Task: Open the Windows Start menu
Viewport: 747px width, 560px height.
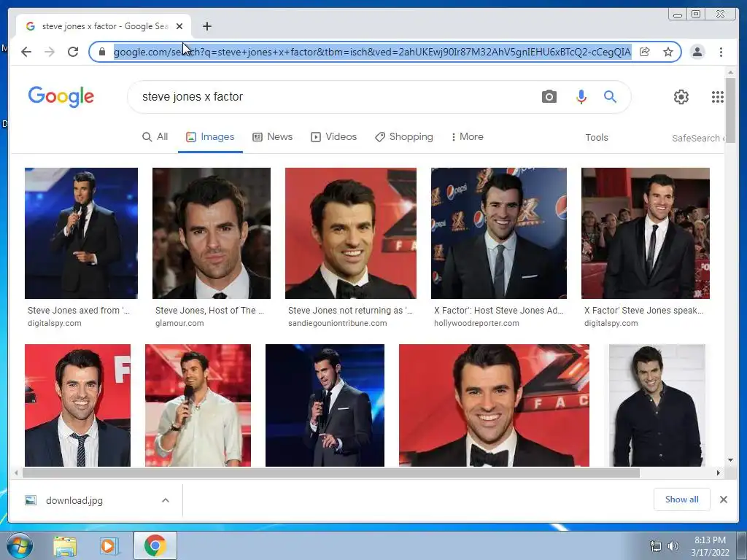Action: 20,545
